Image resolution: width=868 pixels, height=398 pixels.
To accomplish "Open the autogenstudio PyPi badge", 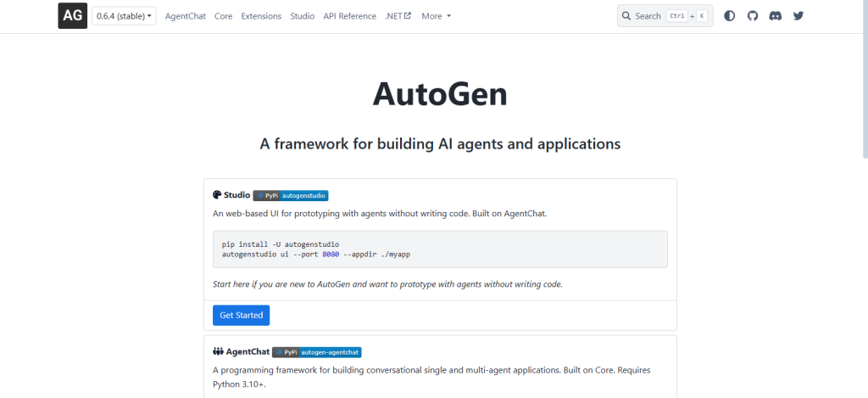I will point(292,195).
